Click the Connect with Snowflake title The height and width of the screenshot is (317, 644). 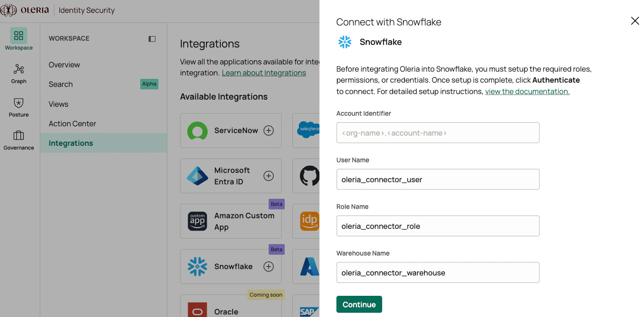[389, 22]
